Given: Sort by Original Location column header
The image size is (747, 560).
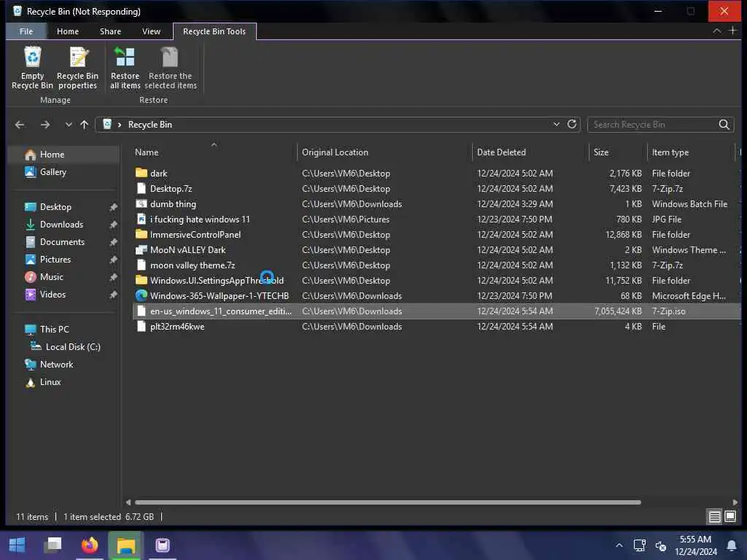Looking at the screenshot, I should pyautogui.click(x=384, y=152).
